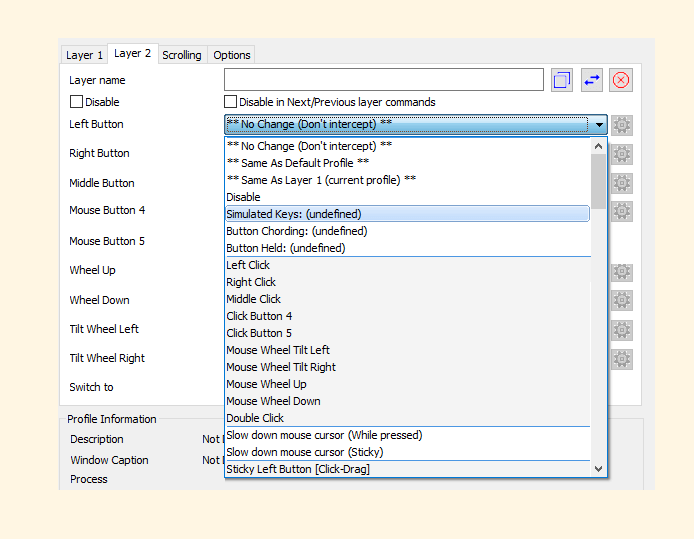
Task: Choose Sticky Left Button [Click-Drag]
Action: coord(408,469)
